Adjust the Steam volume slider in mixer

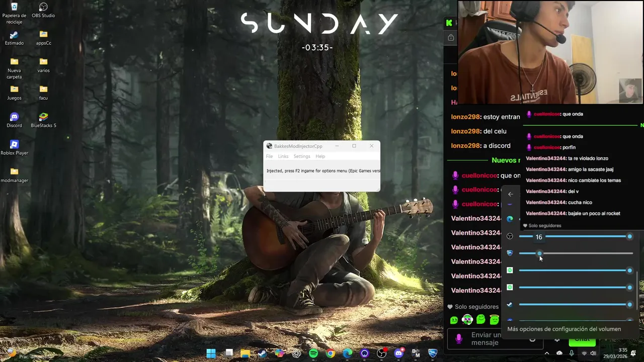[576, 305]
